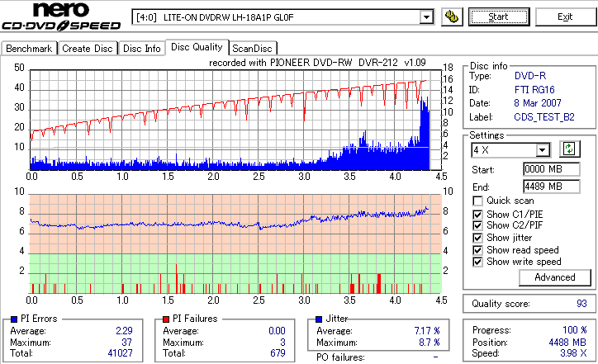Screen dimensions: 598x364
Task: Click the Speed value 3.98 X
Action: point(573,353)
